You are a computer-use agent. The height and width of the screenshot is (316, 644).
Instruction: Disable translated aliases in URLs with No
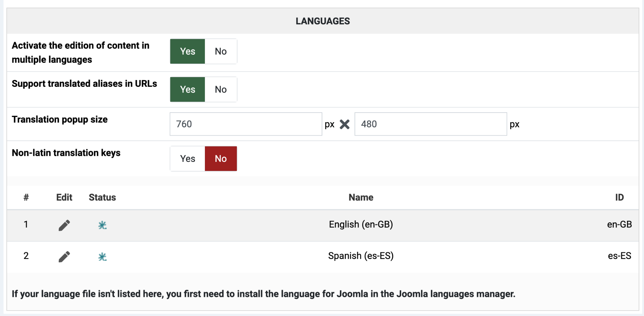click(x=221, y=89)
